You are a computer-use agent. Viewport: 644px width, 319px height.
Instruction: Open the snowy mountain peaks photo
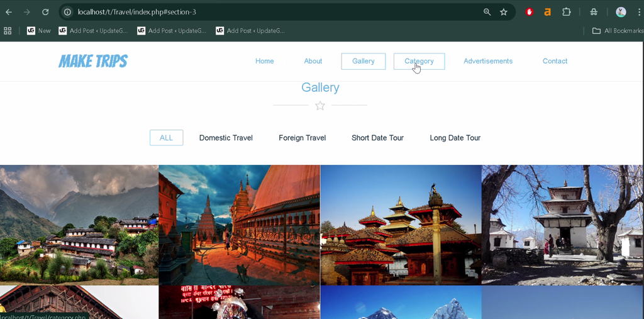401,302
